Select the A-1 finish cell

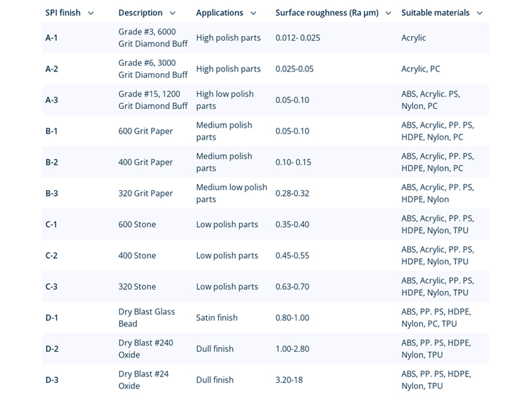(52, 38)
